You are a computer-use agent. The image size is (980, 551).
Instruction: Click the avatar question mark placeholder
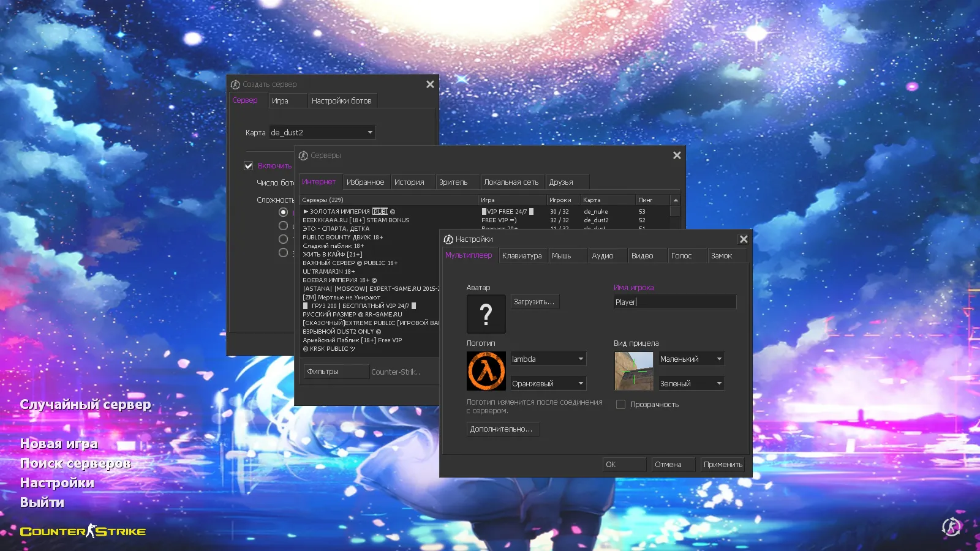pyautogui.click(x=486, y=314)
